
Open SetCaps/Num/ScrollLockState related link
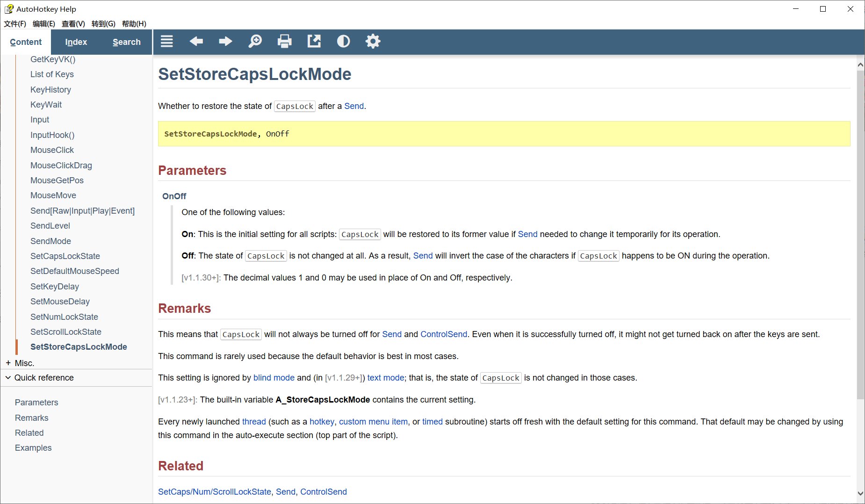point(215,492)
